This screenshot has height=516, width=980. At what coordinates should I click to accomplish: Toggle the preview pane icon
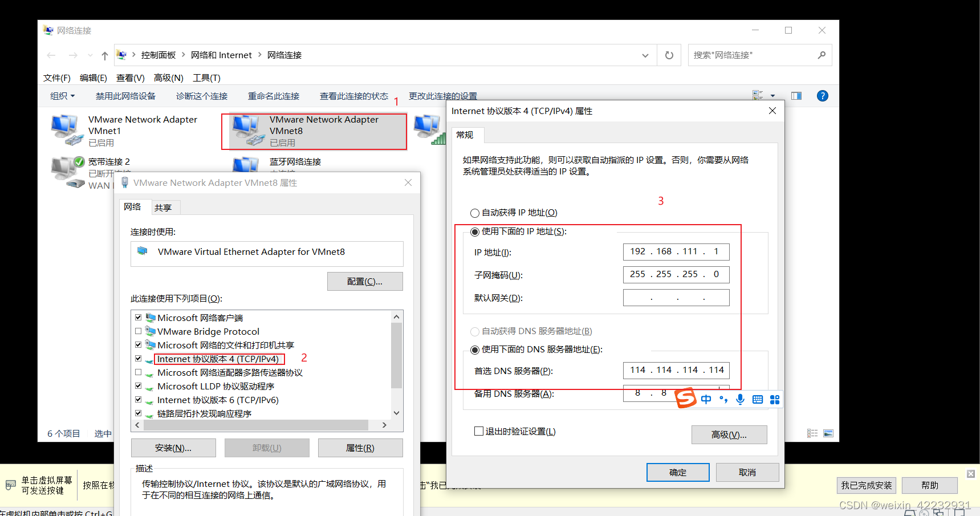tap(796, 96)
